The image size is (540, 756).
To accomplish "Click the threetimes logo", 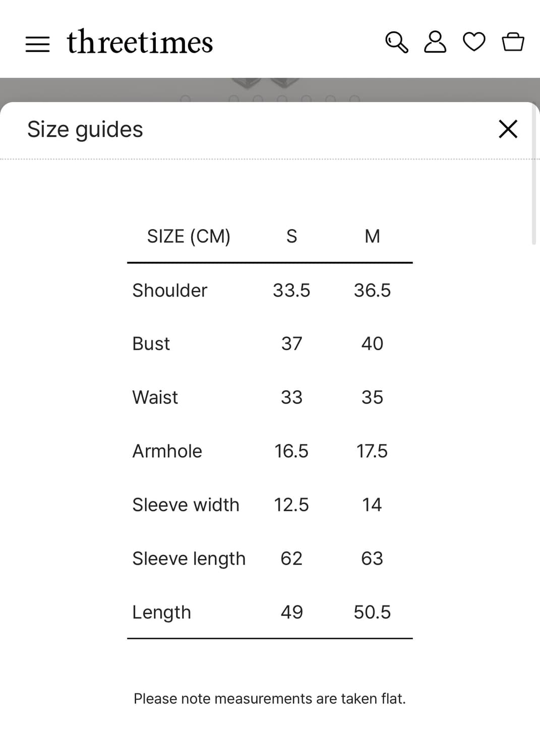I will pyautogui.click(x=140, y=42).
